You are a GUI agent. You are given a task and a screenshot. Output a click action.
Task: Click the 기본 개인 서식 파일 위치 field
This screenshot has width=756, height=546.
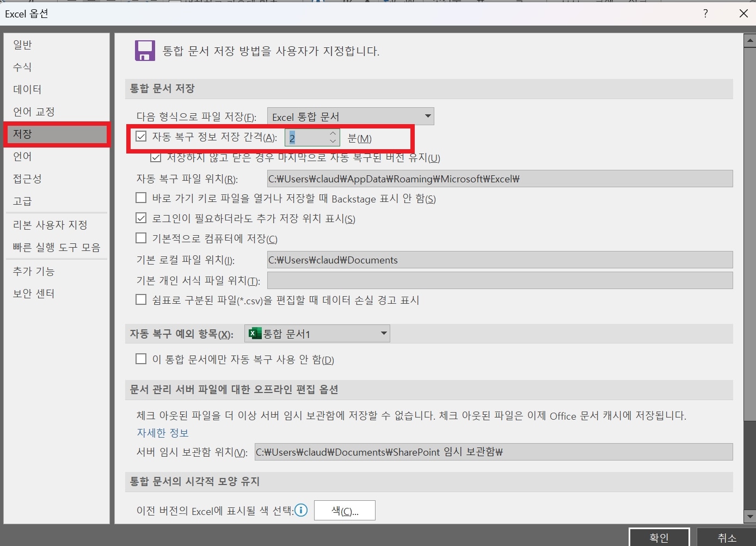point(500,280)
